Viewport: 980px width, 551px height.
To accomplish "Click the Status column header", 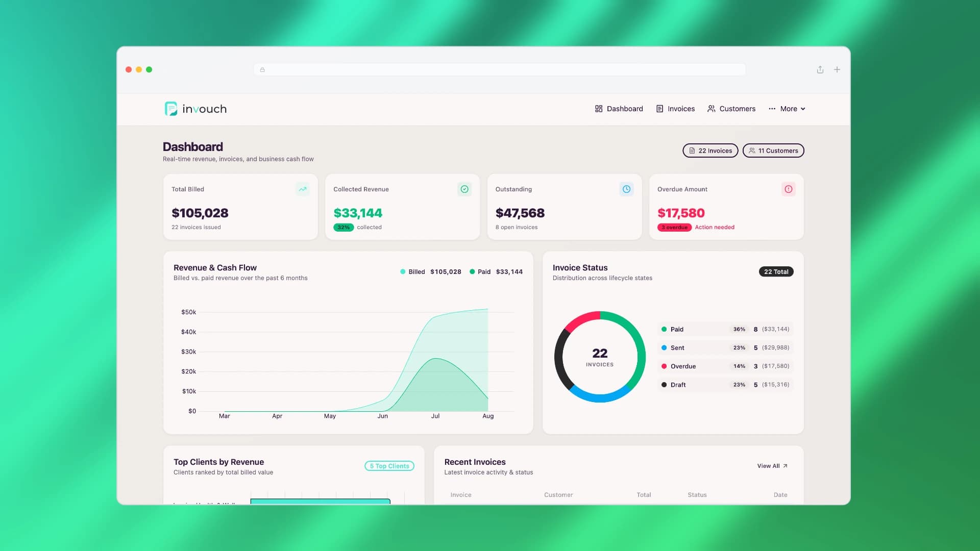I will (697, 495).
